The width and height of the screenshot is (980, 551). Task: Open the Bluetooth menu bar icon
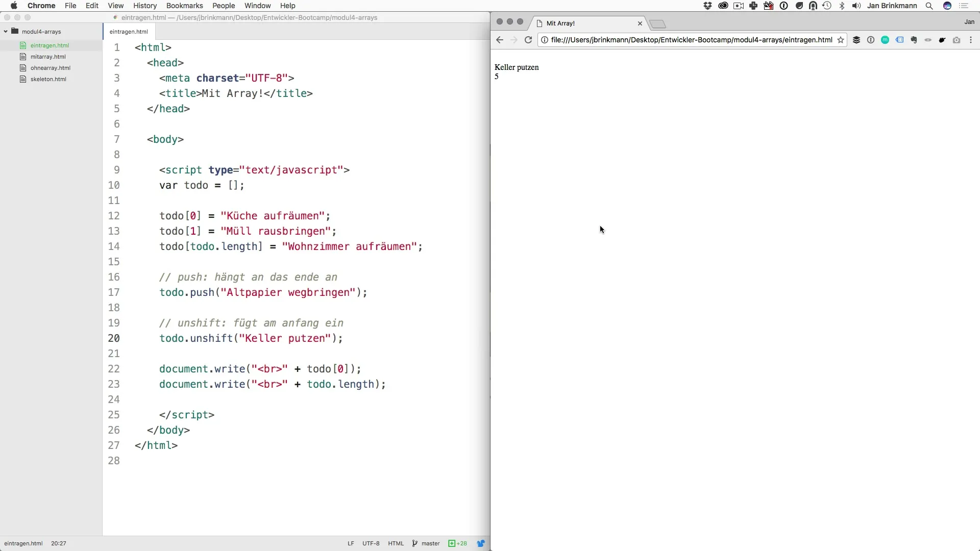(x=842, y=6)
